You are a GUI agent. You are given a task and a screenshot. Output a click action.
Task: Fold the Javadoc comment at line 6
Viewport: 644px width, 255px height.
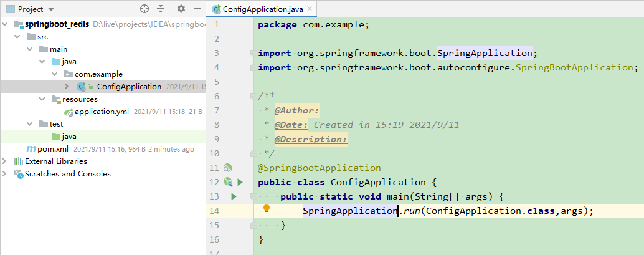tap(254, 96)
